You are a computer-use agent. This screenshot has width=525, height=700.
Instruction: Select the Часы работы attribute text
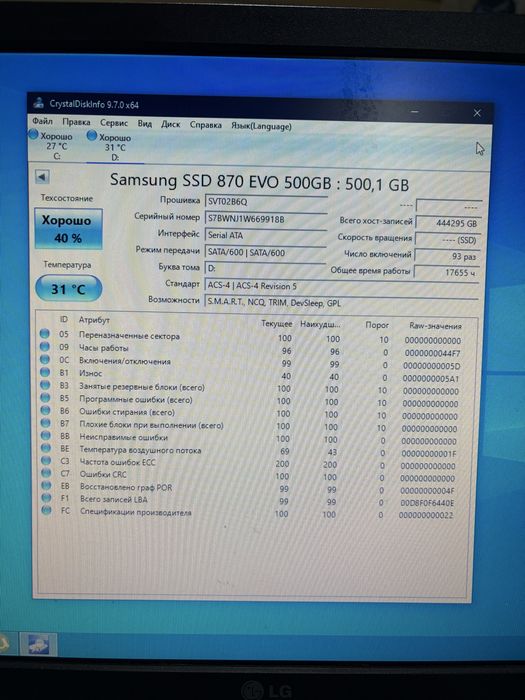104,348
